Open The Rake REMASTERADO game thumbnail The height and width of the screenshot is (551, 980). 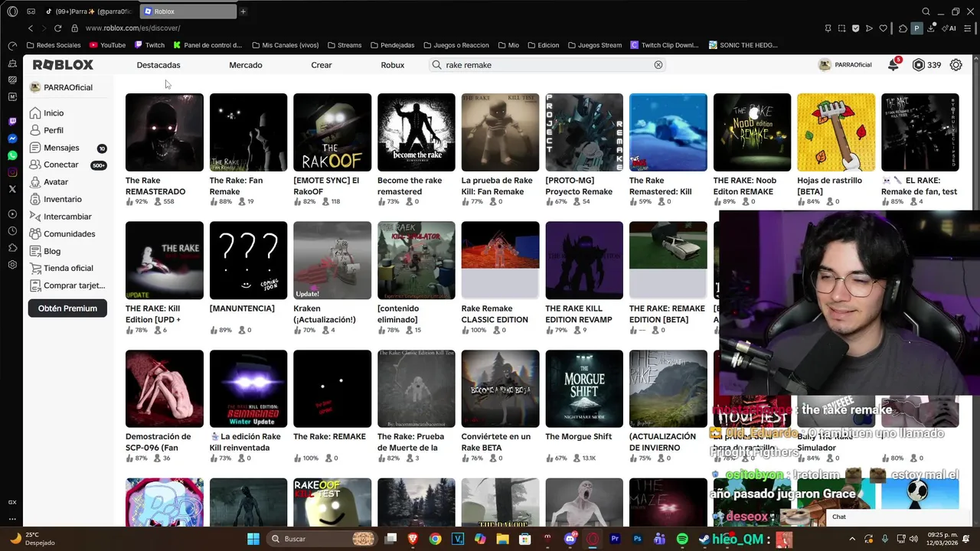(x=165, y=132)
